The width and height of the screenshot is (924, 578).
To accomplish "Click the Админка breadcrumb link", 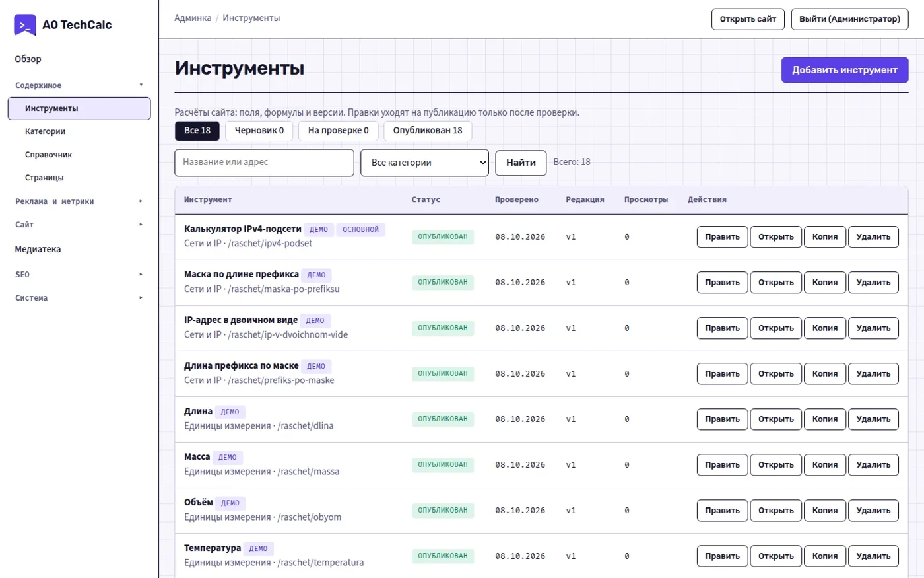I will point(193,18).
